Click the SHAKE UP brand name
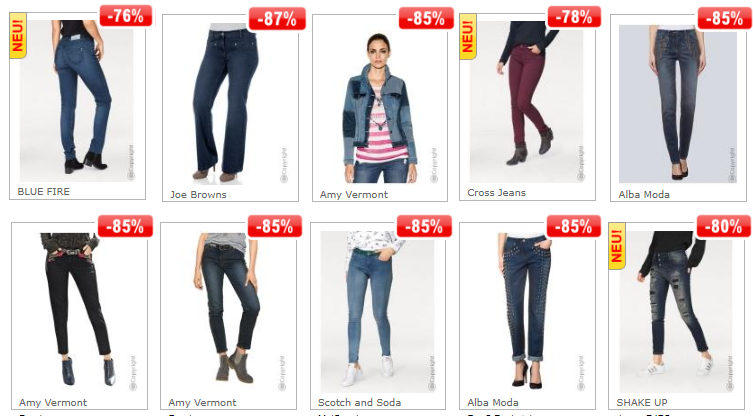The height and width of the screenshot is (416, 753). point(642,403)
